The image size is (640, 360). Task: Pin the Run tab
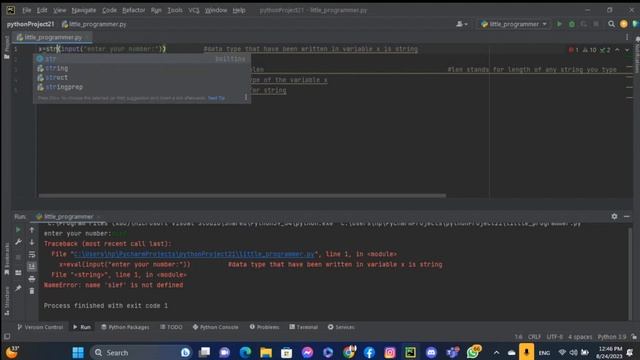(18, 288)
